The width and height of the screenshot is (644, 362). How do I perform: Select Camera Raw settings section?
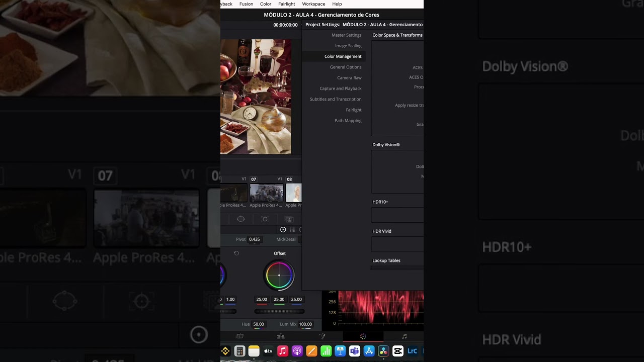349,78
